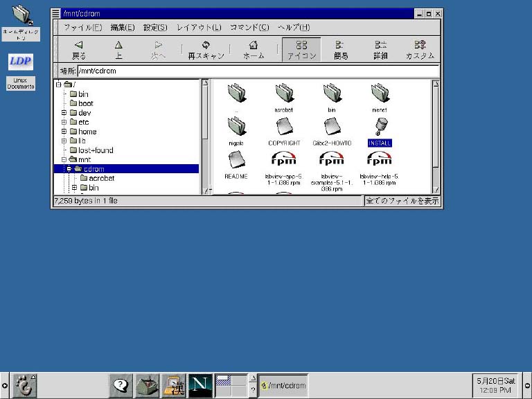Expand the home folder tree node

click(x=64, y=132)
